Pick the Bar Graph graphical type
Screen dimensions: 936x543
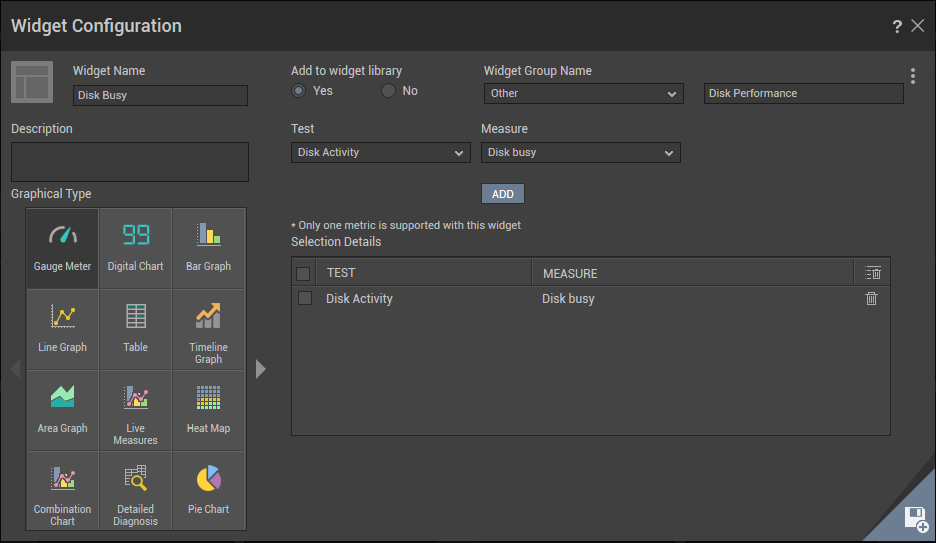coord(208,248)
